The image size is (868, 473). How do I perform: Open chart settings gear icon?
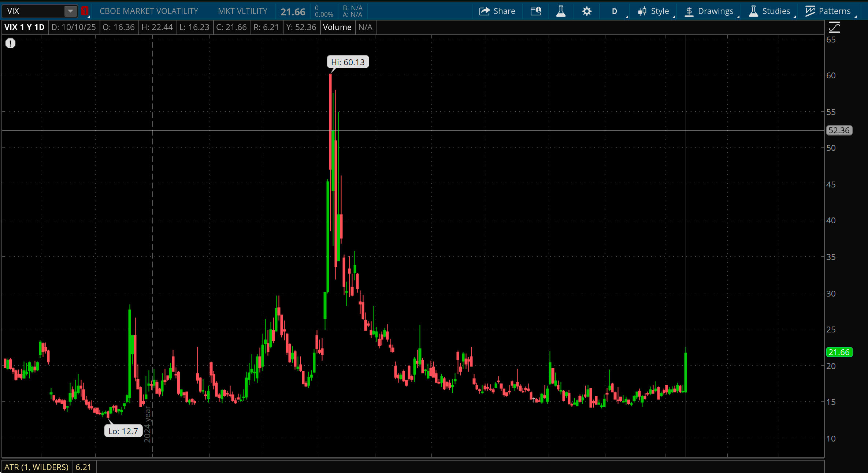click(587, 11)
